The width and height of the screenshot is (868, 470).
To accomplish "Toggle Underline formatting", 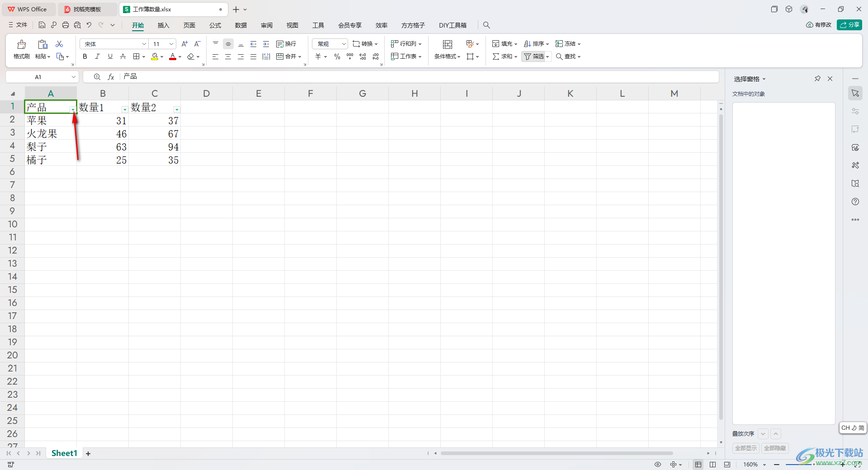I will pyautogui.click(x=110, y=56).
